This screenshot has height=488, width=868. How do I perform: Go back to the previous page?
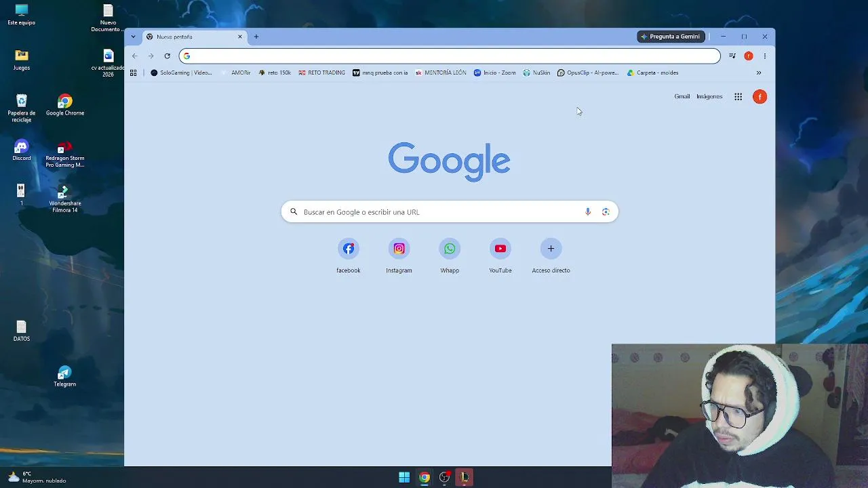[135, 56]
